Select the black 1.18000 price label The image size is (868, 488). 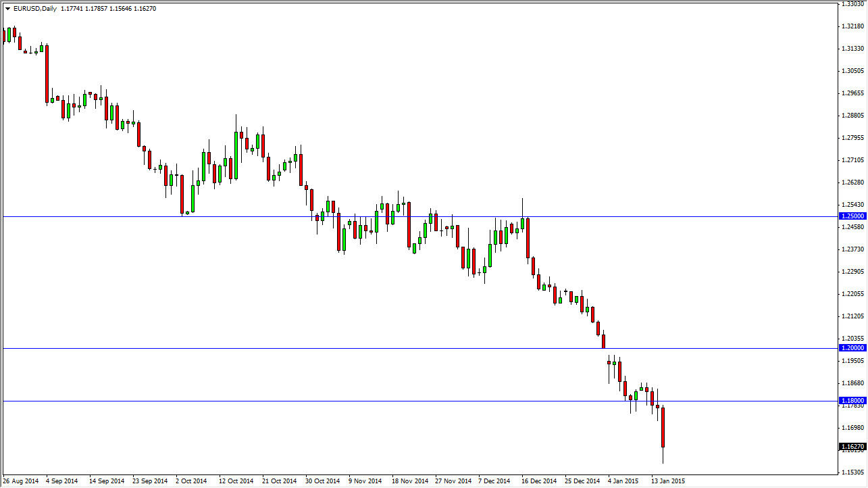(x=852, y=401)
